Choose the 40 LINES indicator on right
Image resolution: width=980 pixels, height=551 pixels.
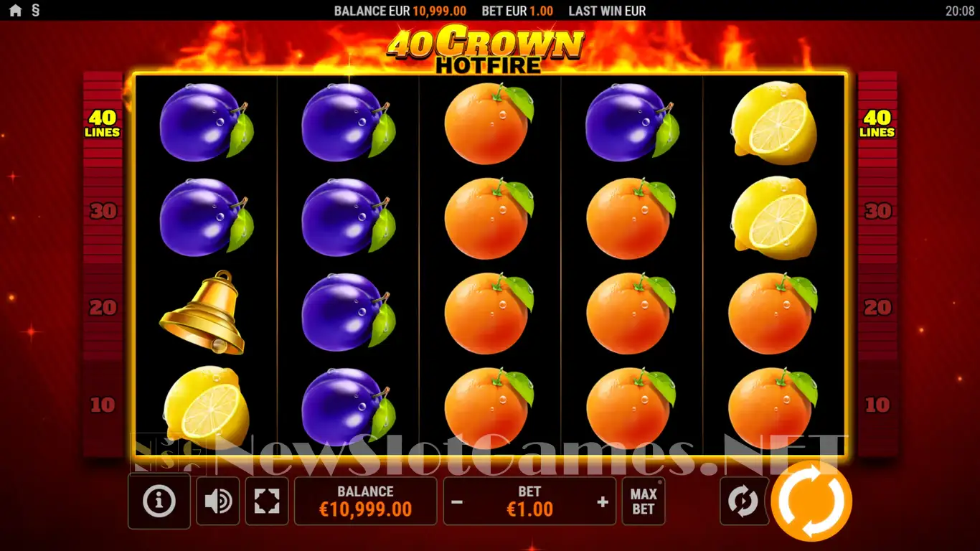[x=877, y=123]
